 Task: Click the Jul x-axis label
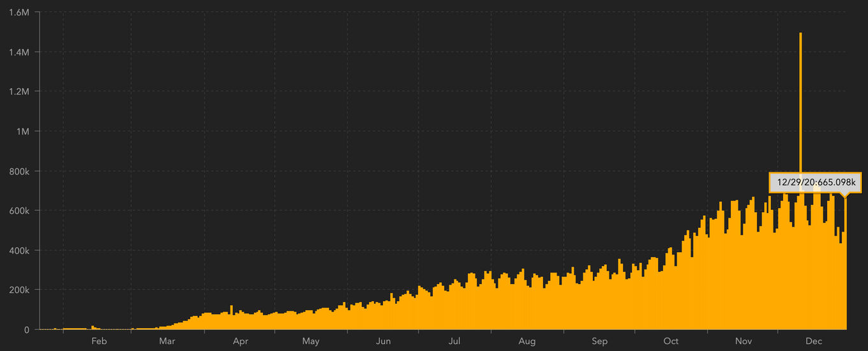(x=454, y=341)
